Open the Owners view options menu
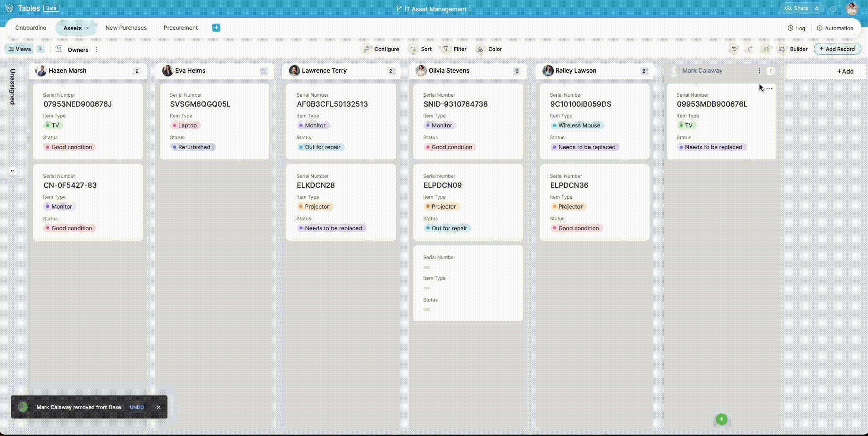This screenshot has width=868, height=436. click(97, 50)
